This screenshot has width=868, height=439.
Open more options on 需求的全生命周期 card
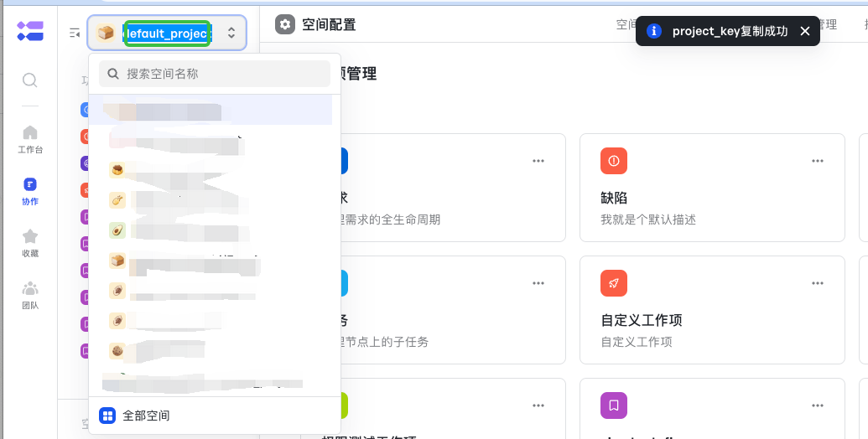538,161
